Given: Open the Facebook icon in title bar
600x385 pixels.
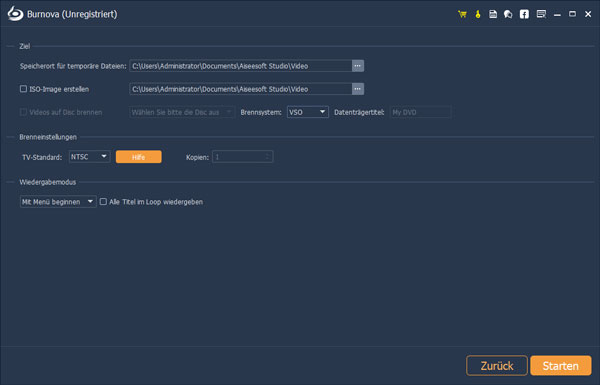Looking at the screenshot, I should coord(524,15).
